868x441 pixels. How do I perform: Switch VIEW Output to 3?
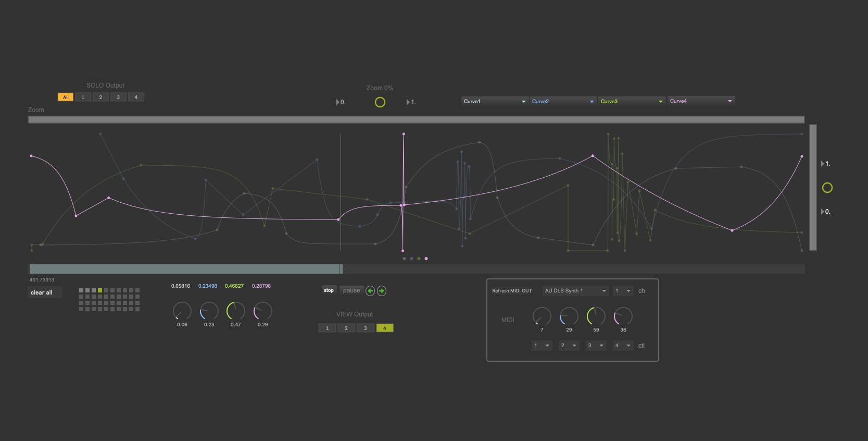(366, 328)
